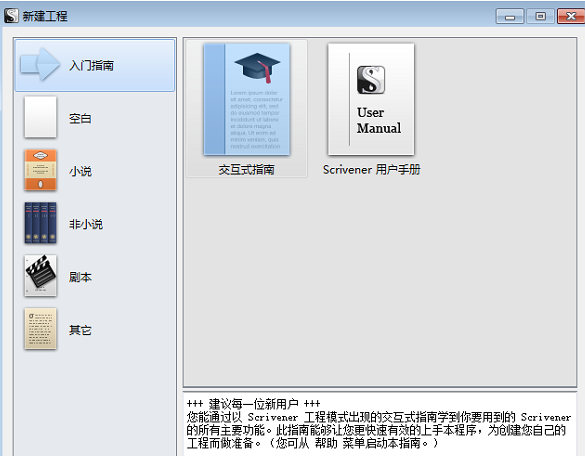
Task: Select the User Manual template thumbnail
Action: point(371,99)
